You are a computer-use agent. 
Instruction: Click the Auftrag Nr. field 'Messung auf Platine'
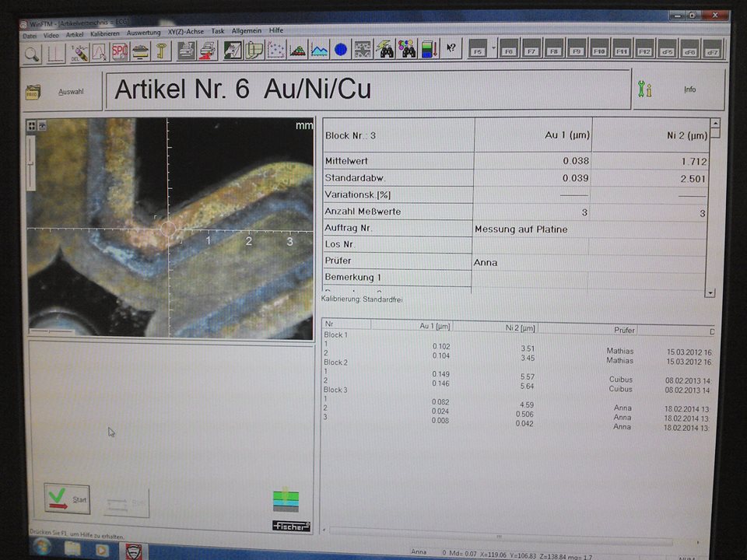coord(590,229)
